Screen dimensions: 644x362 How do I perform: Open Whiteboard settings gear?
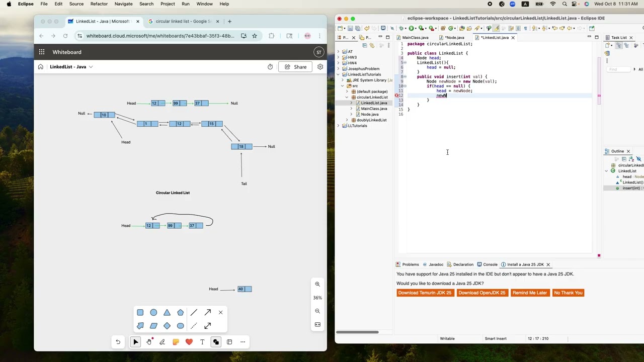(x=320, y=67)
